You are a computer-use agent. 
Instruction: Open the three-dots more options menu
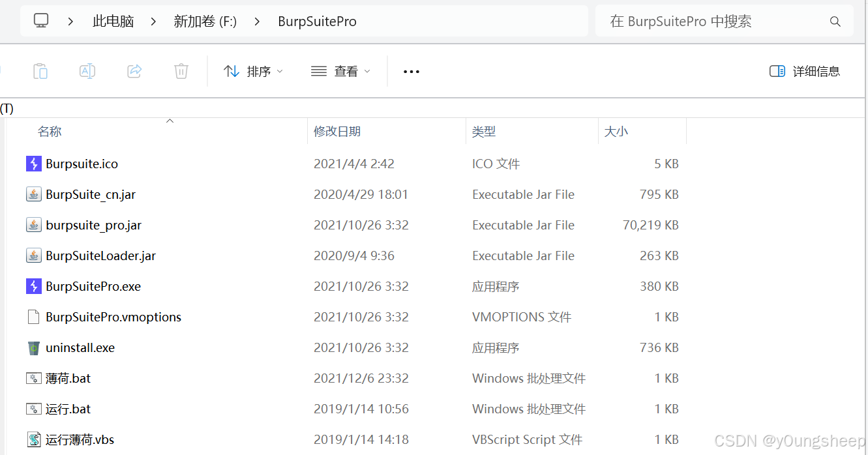coord(412,71)
